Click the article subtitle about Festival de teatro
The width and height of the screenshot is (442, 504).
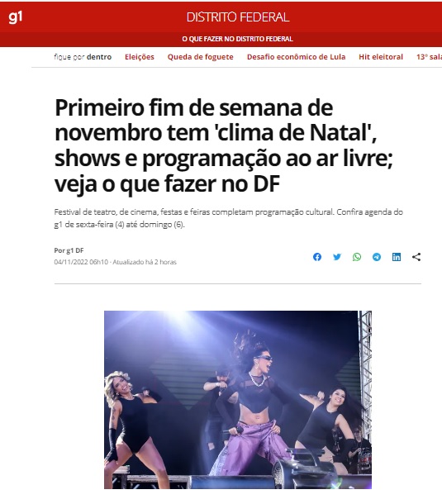228,218
